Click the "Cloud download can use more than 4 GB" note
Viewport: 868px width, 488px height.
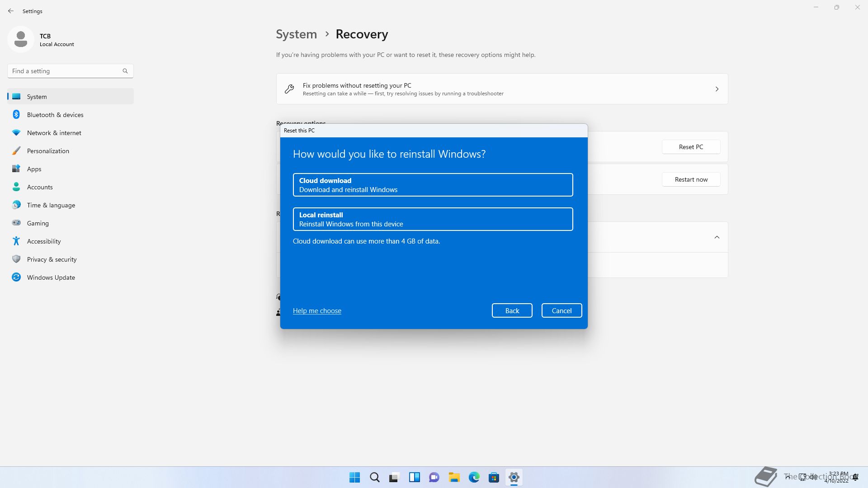366,241
